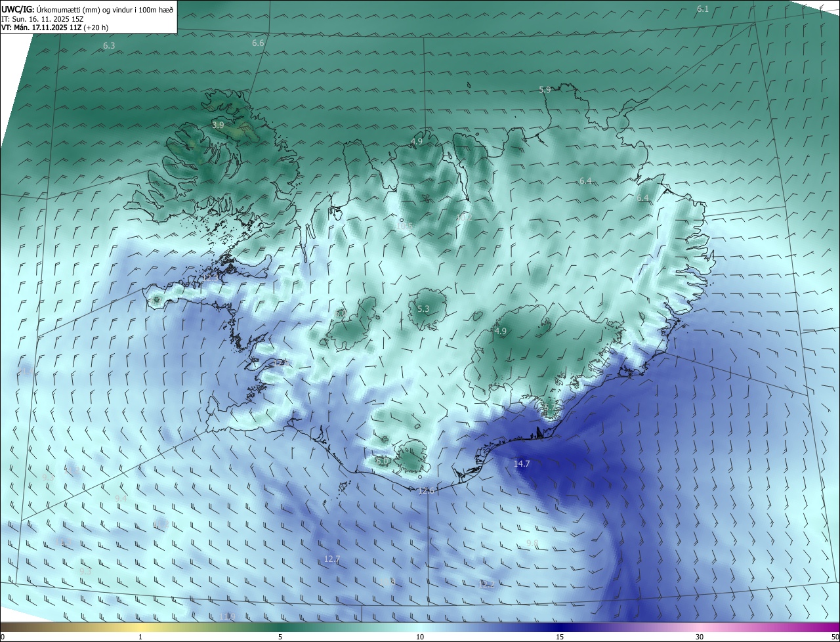This screenshot has width=840, height=642.
Task: Click the 12.7 value in the southern ocean
Action: (x=332, y=559)
